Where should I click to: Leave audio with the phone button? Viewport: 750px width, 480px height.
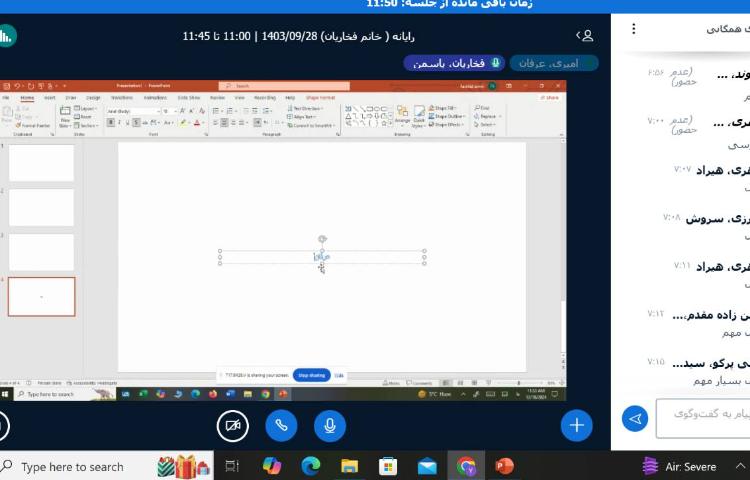click(281, 425)
